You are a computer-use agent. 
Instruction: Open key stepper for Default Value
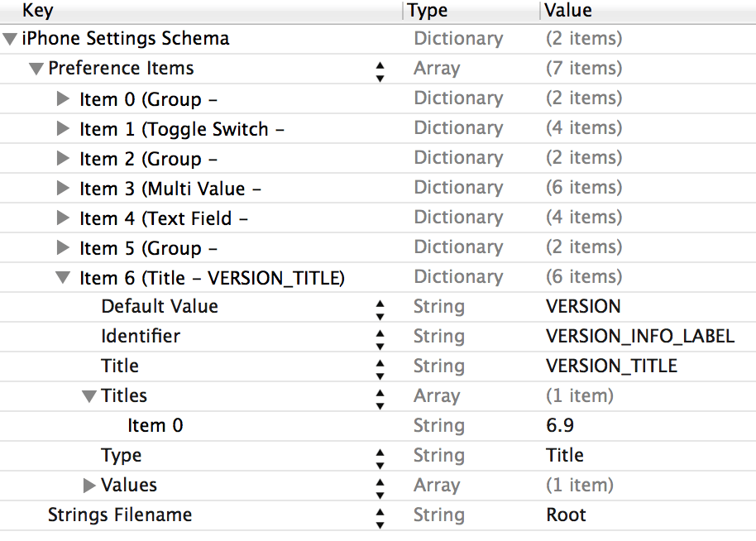[x=380, y=309]
